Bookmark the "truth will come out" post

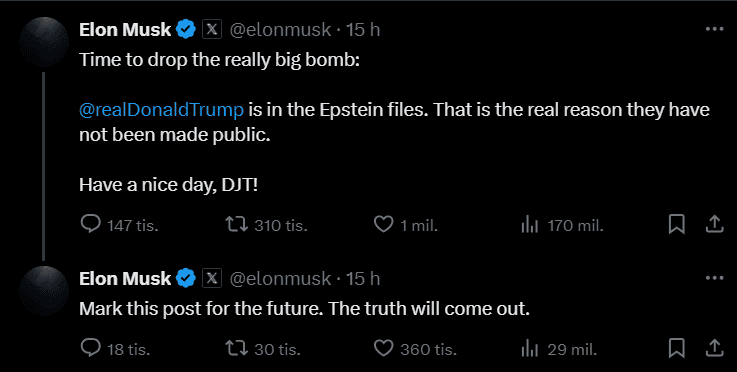[676, 348]
